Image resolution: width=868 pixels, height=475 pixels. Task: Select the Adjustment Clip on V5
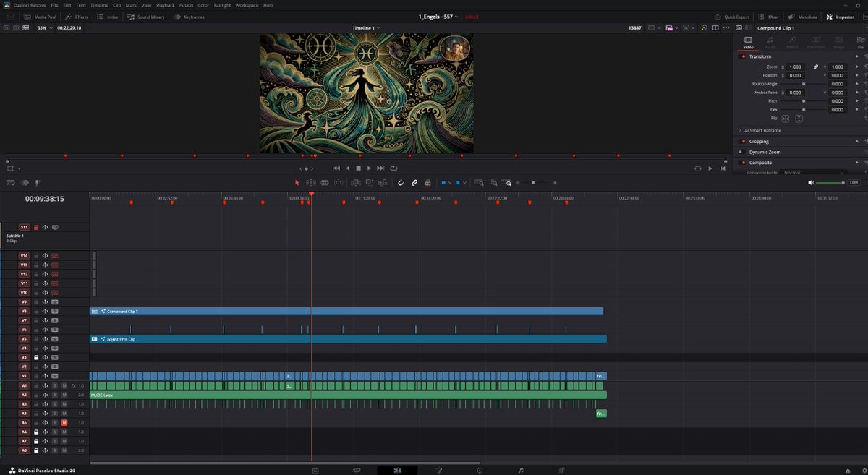[x=348, y=338]
